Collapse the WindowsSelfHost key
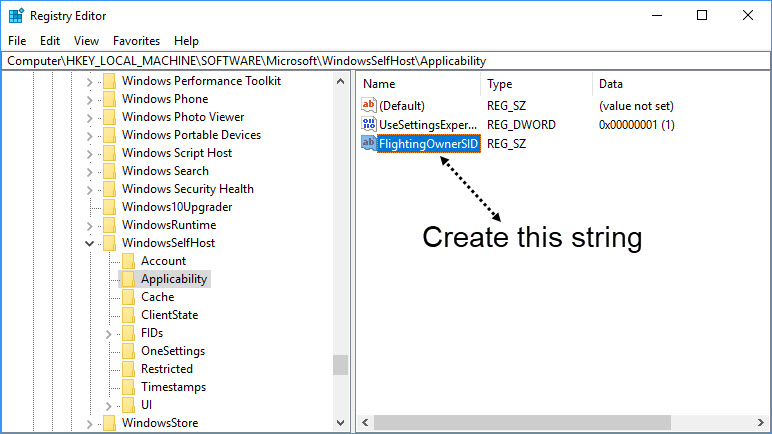This screenshot has width=772, height=434. (x=90, y=243)
